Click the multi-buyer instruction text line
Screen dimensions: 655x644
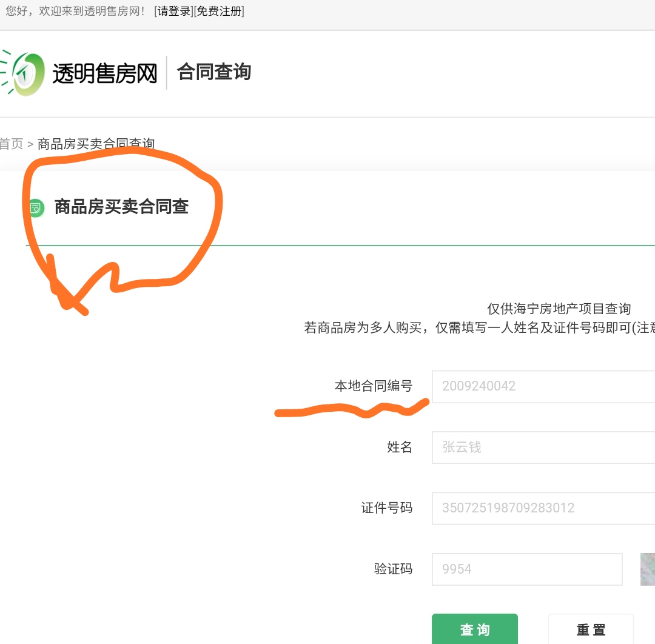point(479,327)
